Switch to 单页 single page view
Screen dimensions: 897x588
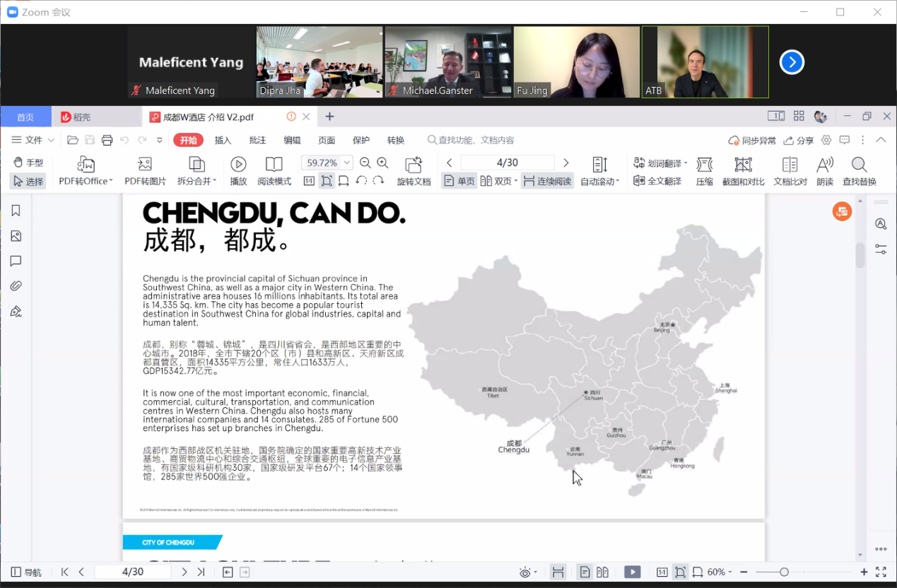[x=459, y=181]
